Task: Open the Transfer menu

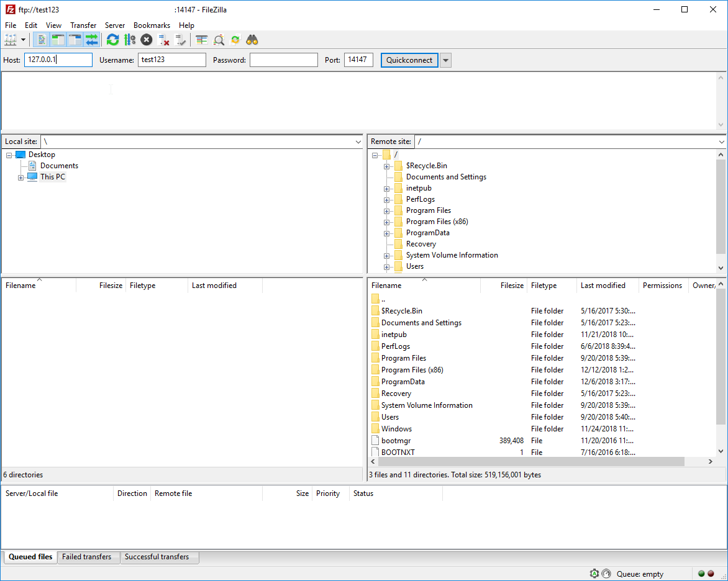Action: 83,25
